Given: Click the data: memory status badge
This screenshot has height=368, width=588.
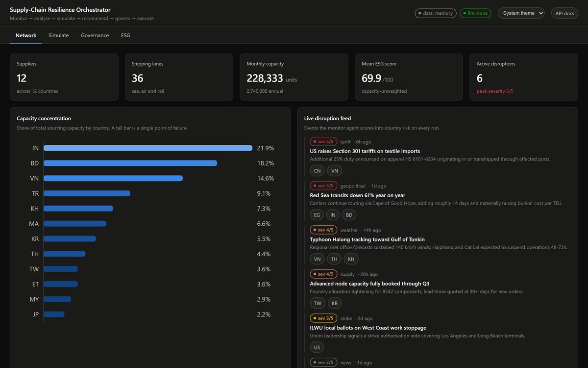Looking at the screenshot, I should (x=436, y=13).
